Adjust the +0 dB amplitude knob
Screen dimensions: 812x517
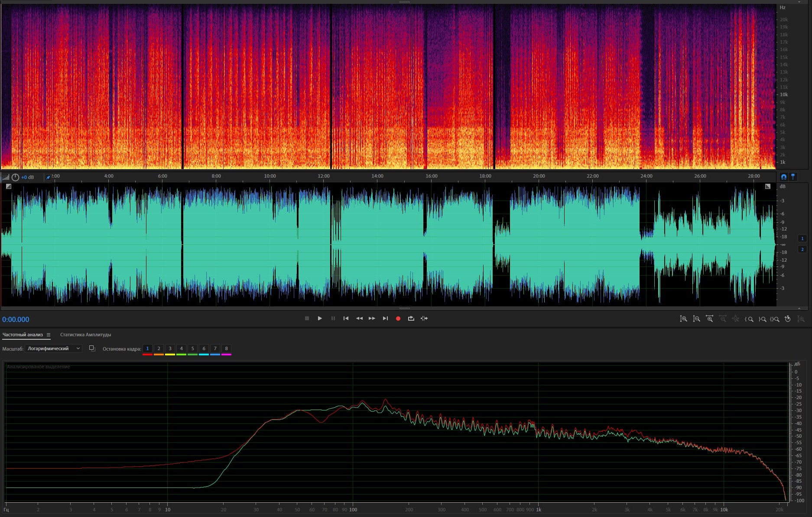coord(16,177)
